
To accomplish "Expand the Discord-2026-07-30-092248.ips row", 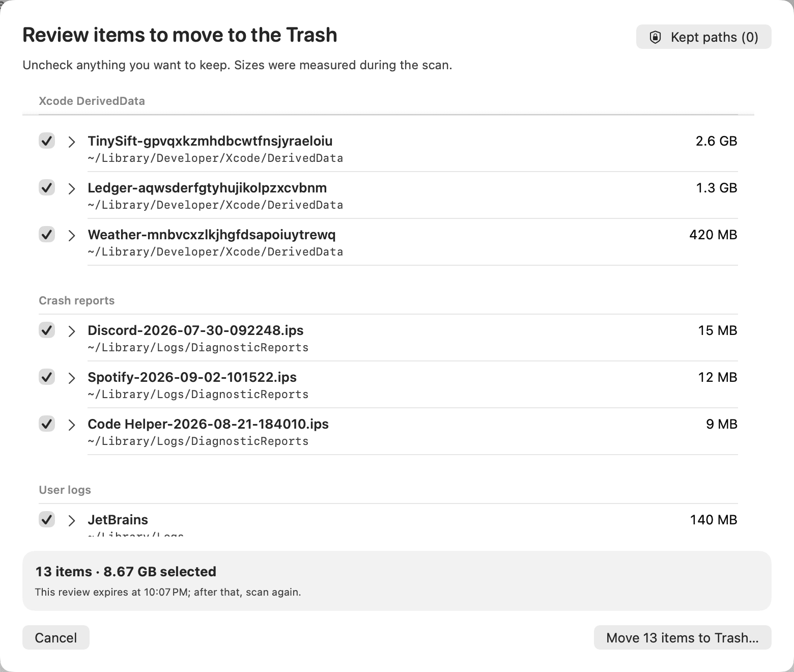I will pos(72,331).
